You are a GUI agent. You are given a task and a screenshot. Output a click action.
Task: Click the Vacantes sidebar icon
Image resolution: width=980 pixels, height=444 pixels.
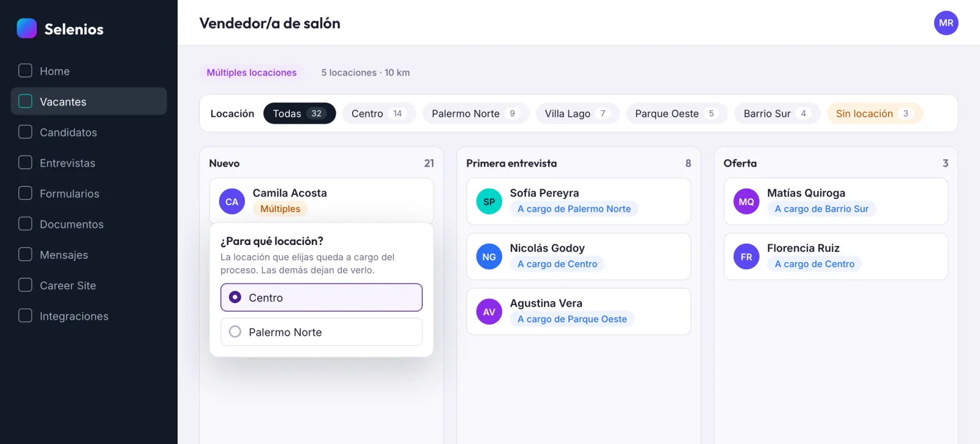25,101
